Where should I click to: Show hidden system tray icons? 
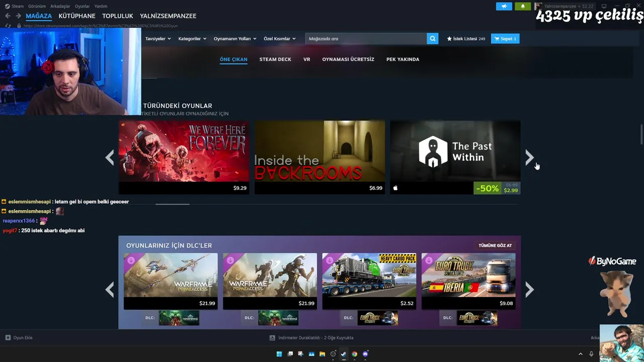pos(580,354)
